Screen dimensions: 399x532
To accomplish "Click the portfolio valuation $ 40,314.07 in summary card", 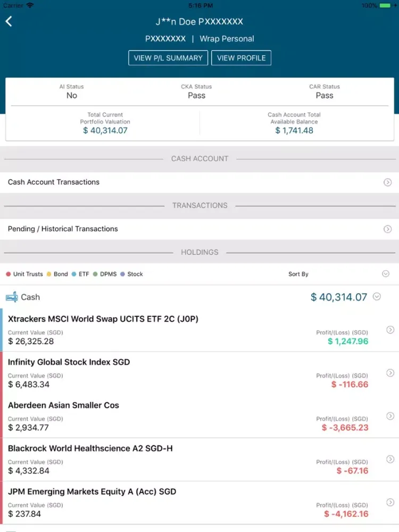I will pyautogui.click(x=105, y=131).
